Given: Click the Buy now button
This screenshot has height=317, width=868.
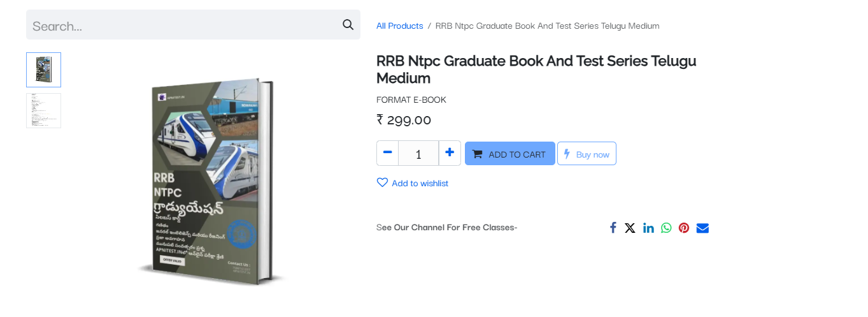Looking at the screenshot, I should point(587,154).
